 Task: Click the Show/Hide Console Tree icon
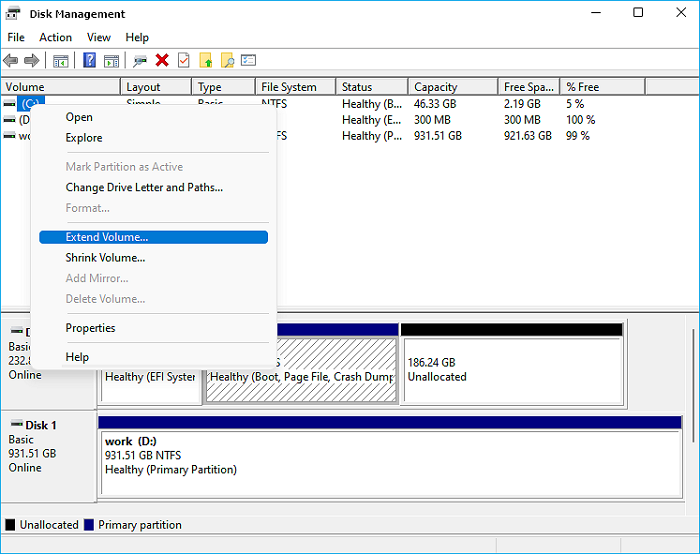click(x=60, y=61)
